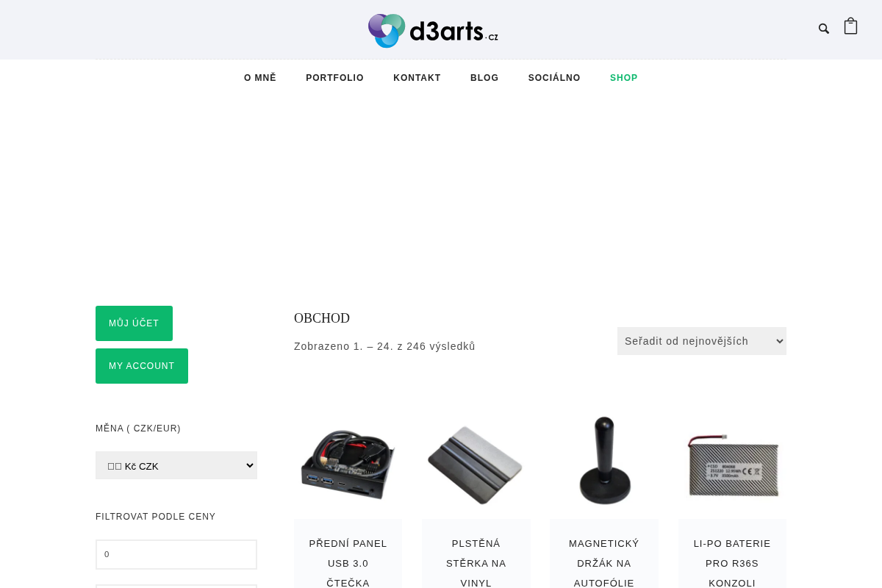
Task: Open the MAGNETICKÝ DRŽÁK NA AUTOFÓLIE link
Action: pos(604,563)
